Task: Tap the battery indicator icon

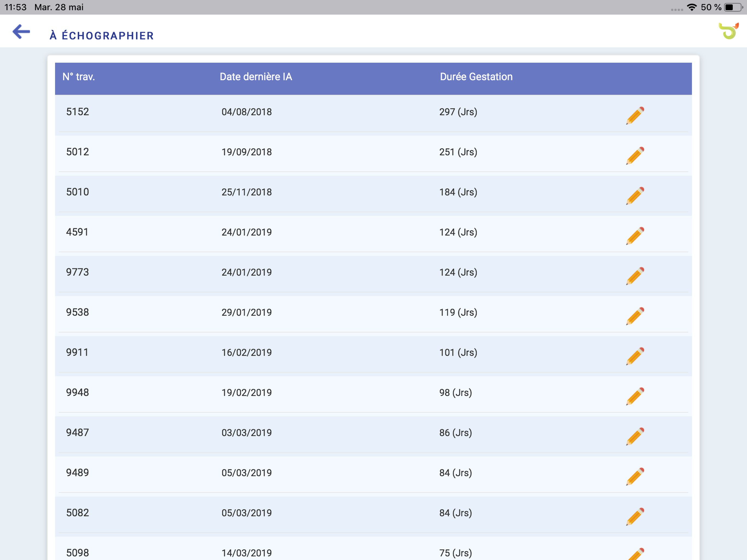Action: tap(734, 7)
